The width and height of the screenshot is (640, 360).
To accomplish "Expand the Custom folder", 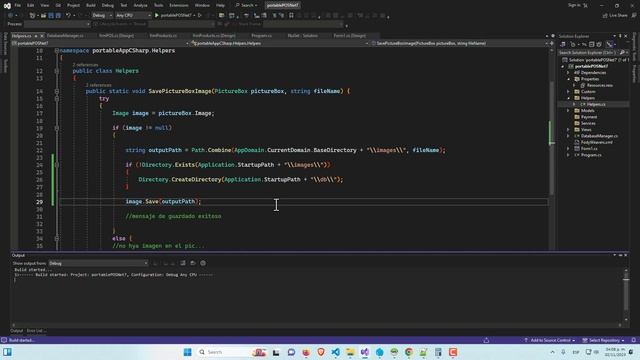I will (x=568, y=91).
